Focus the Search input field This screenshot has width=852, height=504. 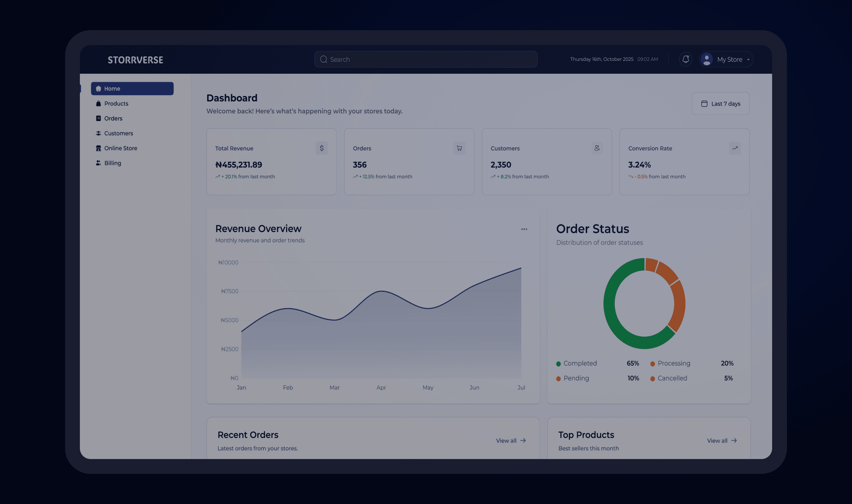[x=426, y=59]
